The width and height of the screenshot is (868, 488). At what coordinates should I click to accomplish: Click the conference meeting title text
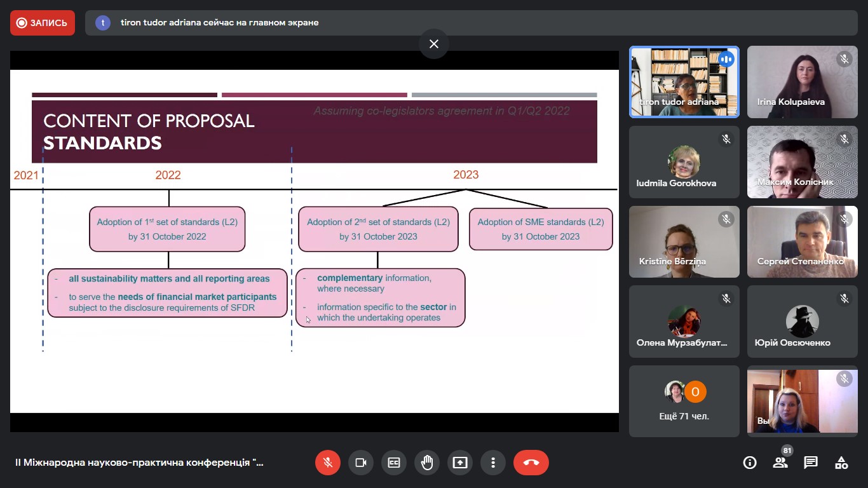139,463
